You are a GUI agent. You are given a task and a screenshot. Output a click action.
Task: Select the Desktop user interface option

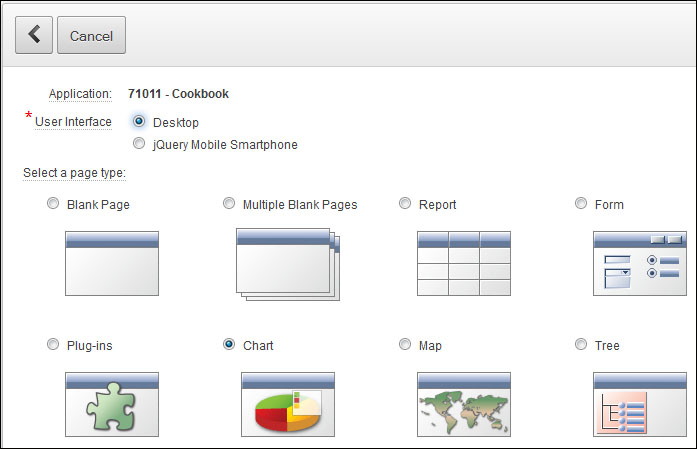(x=139, y=121)
